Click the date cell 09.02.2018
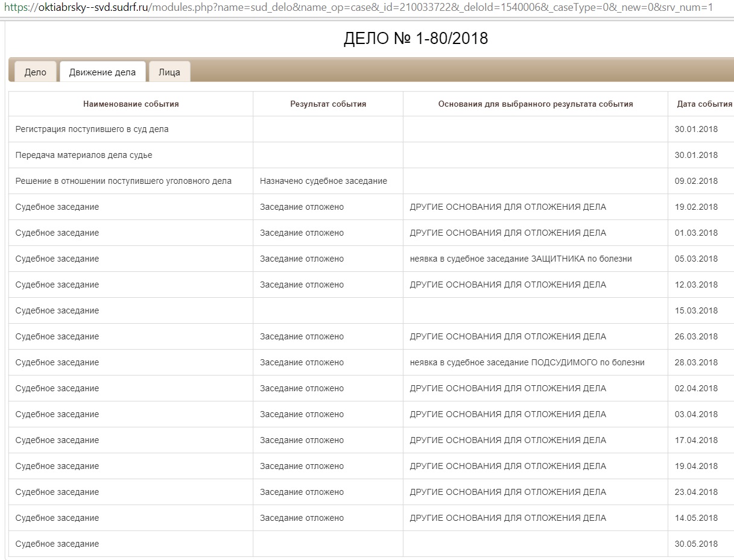 696,181
